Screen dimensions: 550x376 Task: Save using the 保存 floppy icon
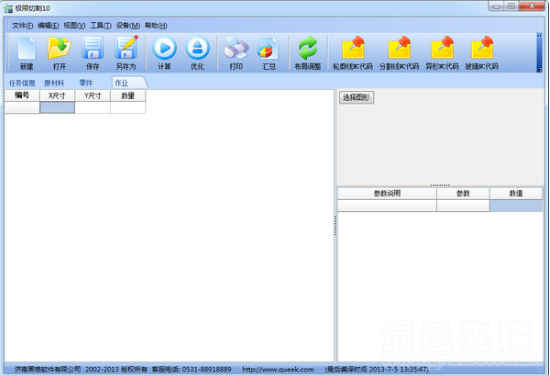pyautogui.click(x=93, y=53)
